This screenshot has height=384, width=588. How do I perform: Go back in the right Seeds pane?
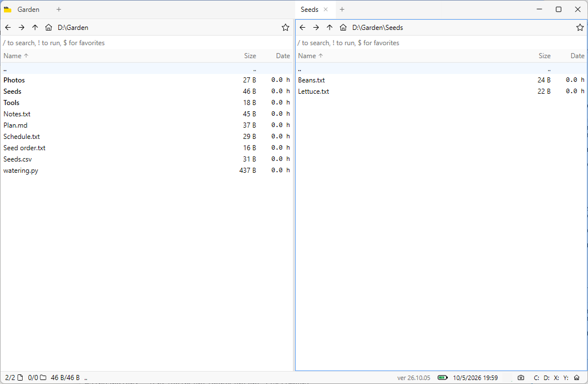tap(302, 27)
